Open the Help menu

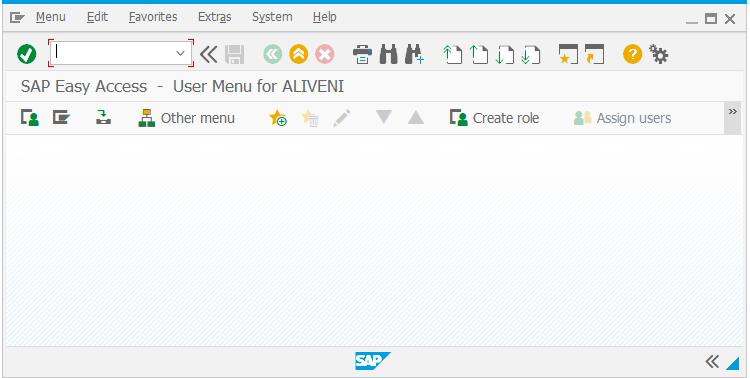pyautogui.click(x=325, y=17)
